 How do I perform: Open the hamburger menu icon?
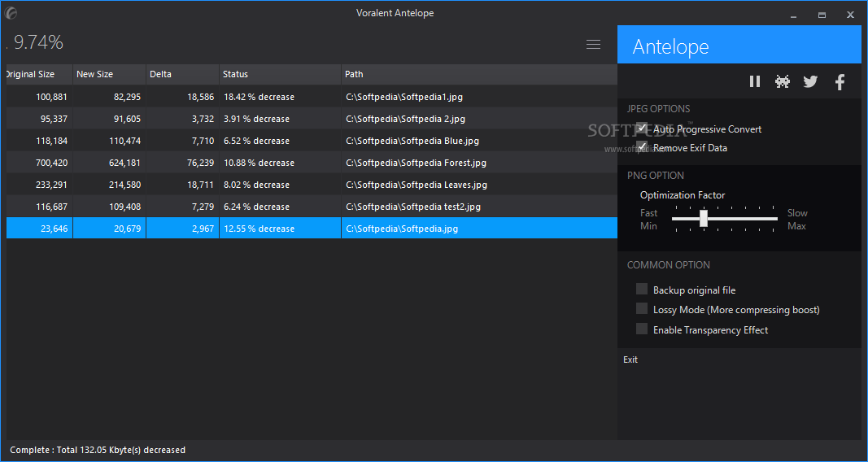593,44
